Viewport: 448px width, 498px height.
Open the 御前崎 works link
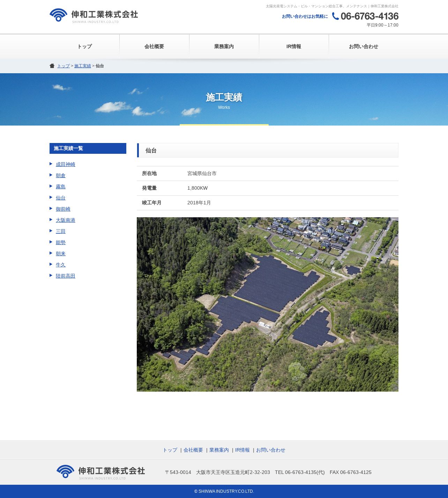(63, 209)
